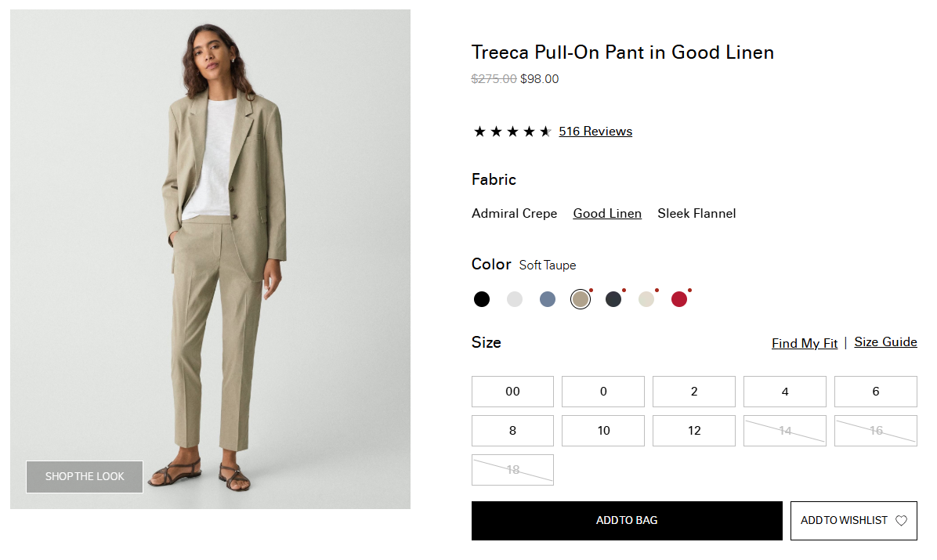Pick size 12 option
The image size is (937, 560).
pos(694,431)
